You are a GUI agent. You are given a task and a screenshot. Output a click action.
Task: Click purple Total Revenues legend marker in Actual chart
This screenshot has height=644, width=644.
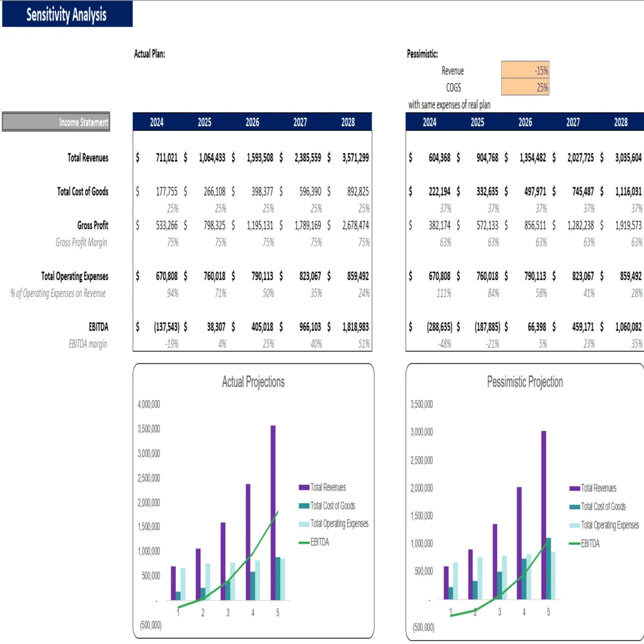coord(304,488)
